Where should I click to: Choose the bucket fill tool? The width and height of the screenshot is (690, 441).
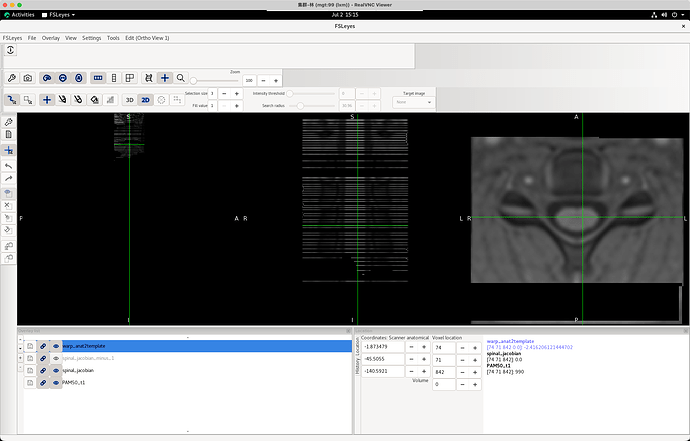tap(94, 100)
